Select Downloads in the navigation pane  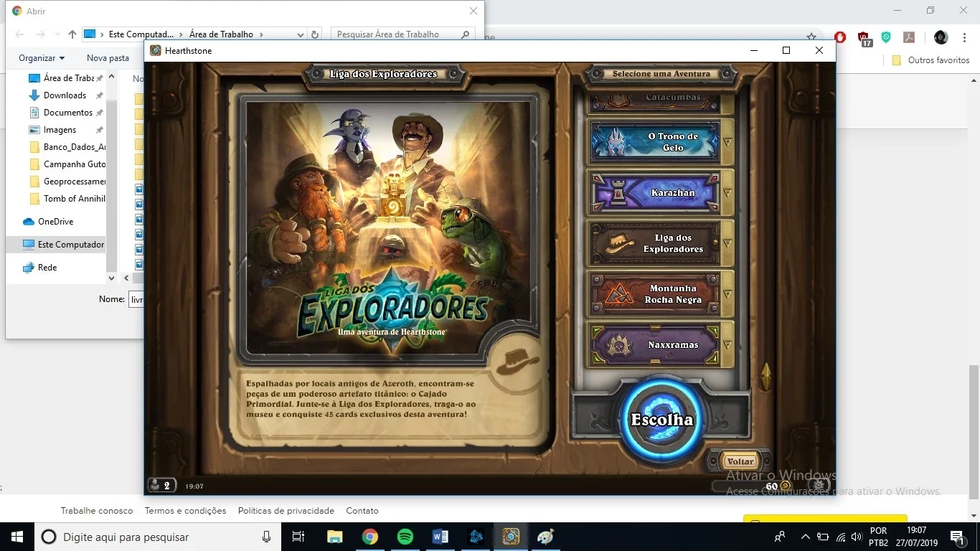tap(65, 95)
